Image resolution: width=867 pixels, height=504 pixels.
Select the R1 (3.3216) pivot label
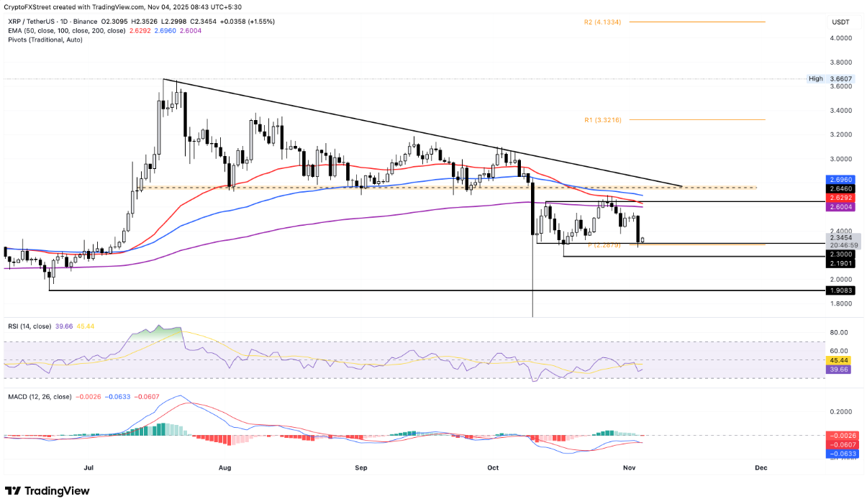[x=604, y=119]
